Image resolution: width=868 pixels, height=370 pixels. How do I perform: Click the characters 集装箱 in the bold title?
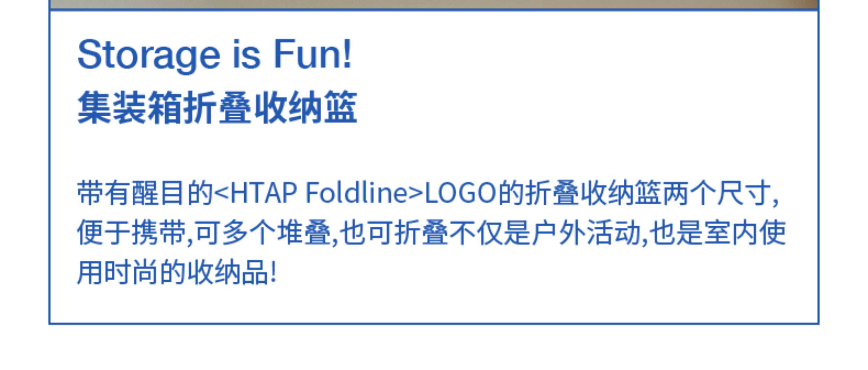point(129,107)
